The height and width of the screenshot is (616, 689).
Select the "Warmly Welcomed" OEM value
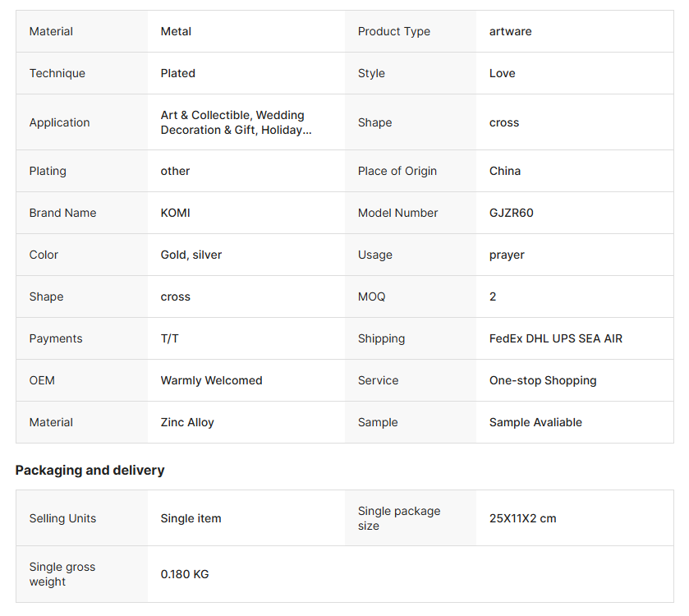click(211, 380)
